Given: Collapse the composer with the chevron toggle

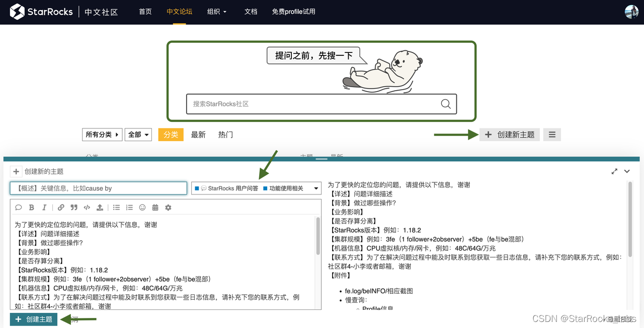Looking at the screenshot, I should coord(627,171).
